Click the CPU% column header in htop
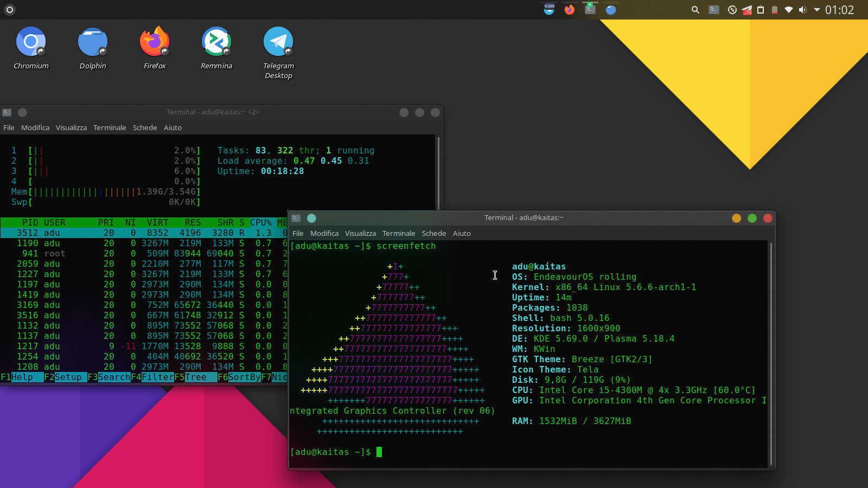Viewport: 868px width, 488px height. 260,222
